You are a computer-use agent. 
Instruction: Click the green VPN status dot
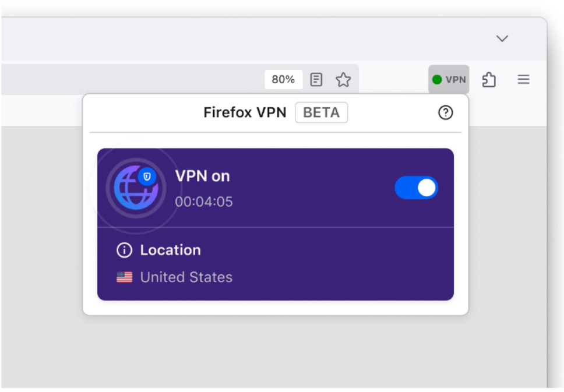[437, 80]
